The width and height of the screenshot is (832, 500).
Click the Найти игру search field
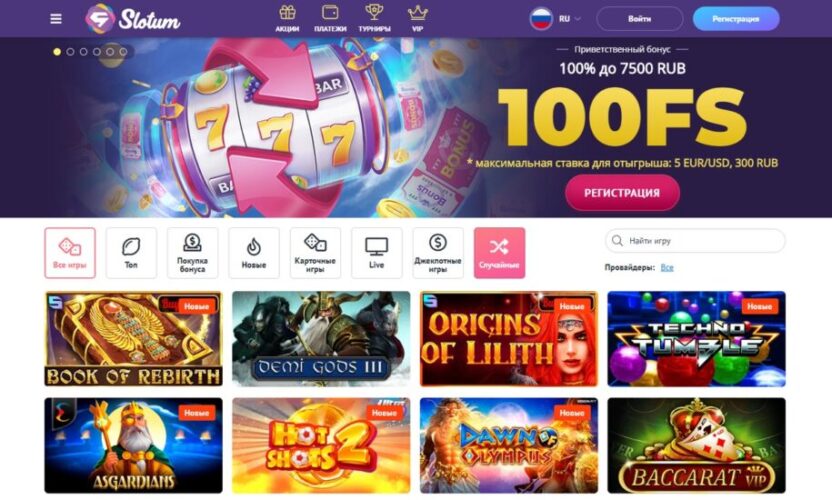(x=695, y=240)
